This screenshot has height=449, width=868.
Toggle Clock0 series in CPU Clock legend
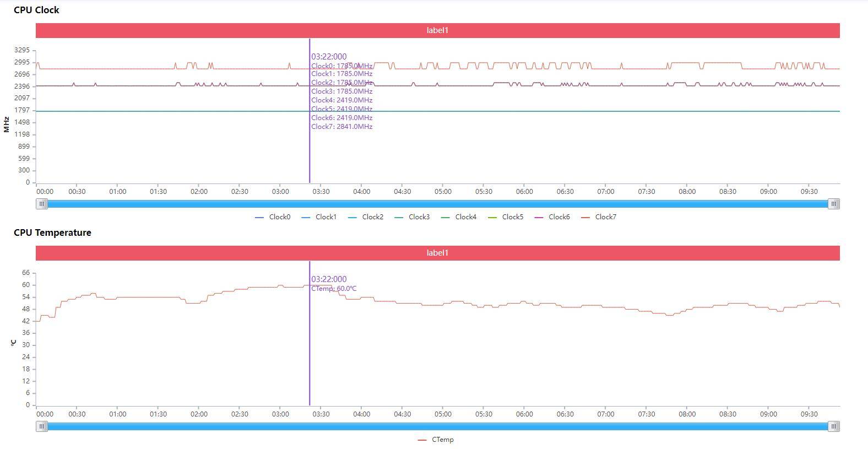click(273, 217)
